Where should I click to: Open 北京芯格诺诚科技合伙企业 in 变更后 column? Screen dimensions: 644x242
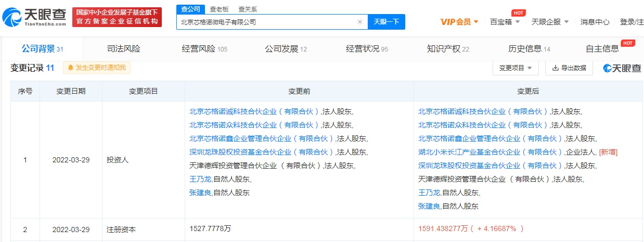coord(484,111)
